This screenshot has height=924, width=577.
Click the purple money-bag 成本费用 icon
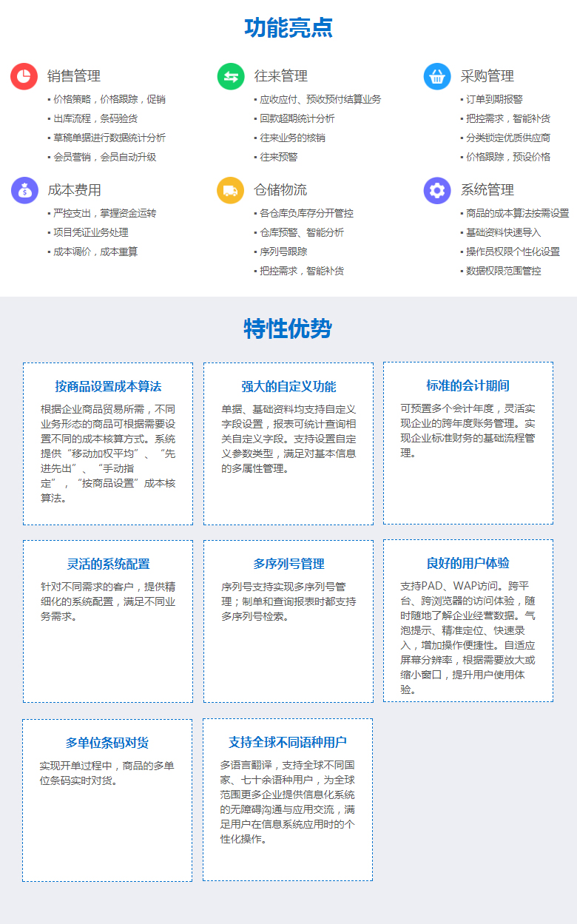[24, 190]
